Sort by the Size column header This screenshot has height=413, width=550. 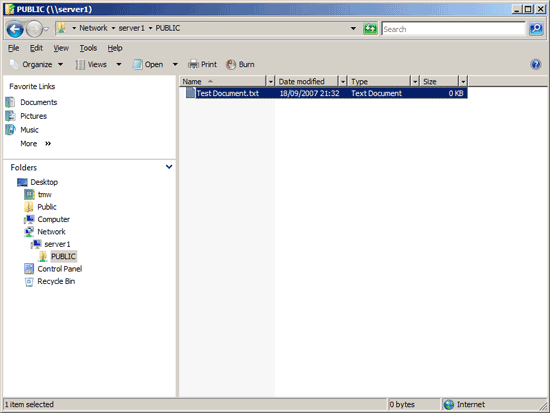tap(440, 81)
